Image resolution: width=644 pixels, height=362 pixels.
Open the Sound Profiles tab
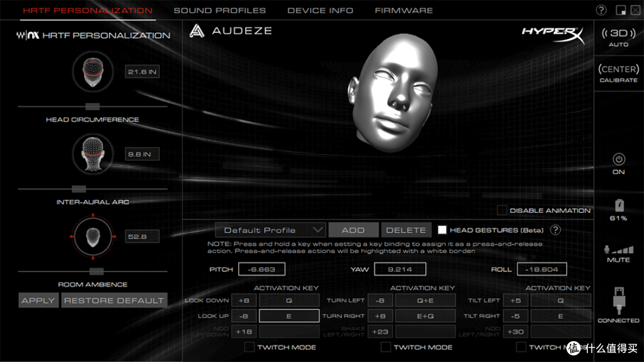pos(219,10)
